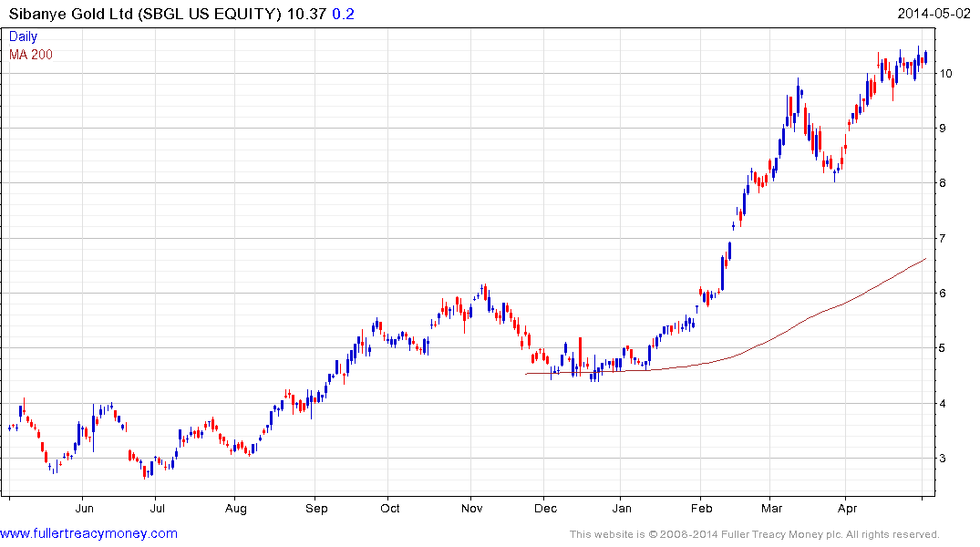Click the price axis label 8

coord(943,183)
